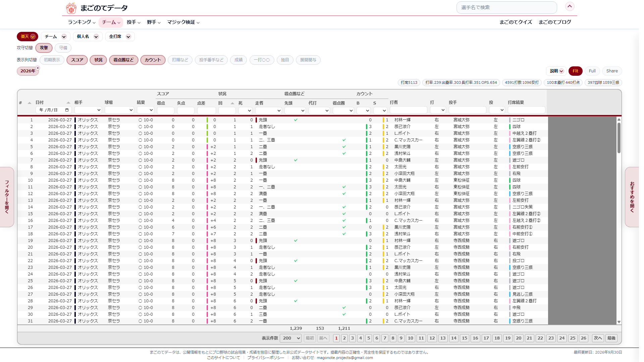Sort by the 回 column arrow

point(232,103)
